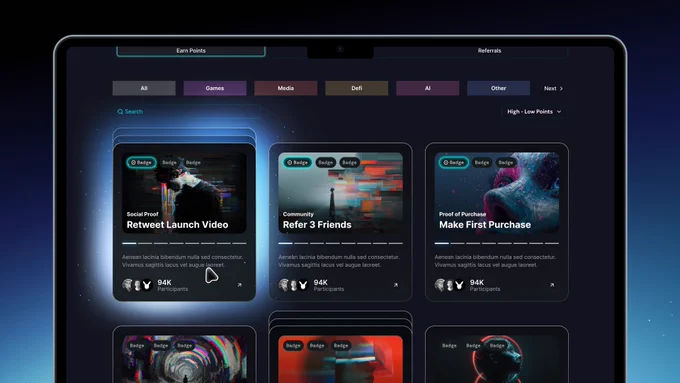Click second Badge on Retweet Launch Video card
680x383 pixels.
169,163
